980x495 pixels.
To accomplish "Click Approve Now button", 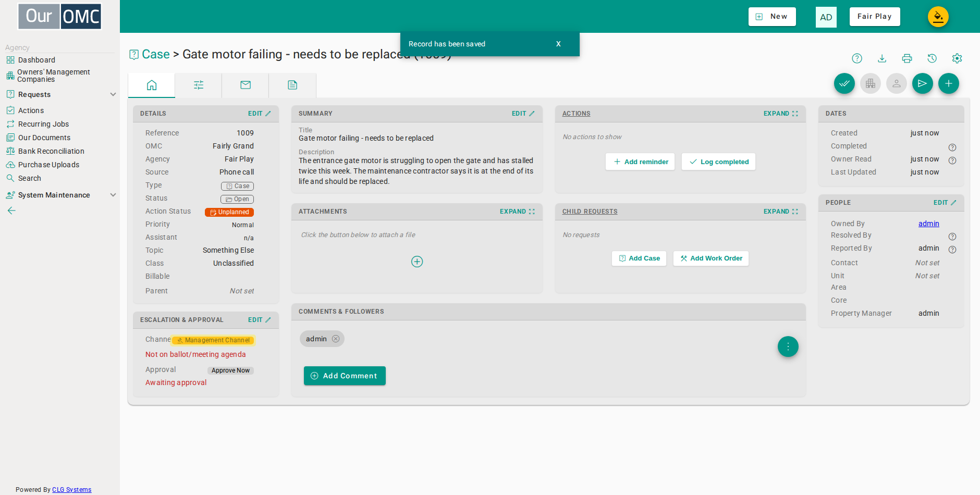I will coord(230,370).
